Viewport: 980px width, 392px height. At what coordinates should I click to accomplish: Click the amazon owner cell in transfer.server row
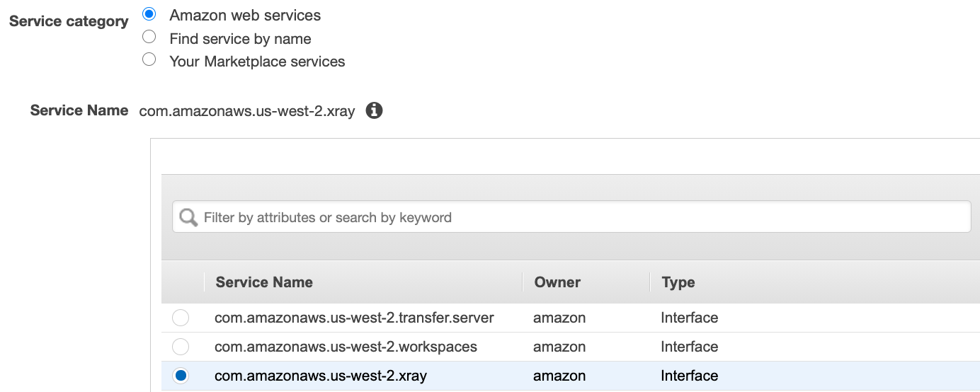(x=559, y=318)
